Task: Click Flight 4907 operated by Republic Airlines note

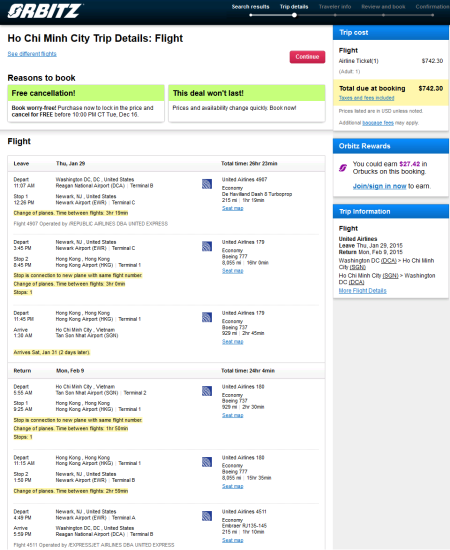Action: click(x=90, y=224)
